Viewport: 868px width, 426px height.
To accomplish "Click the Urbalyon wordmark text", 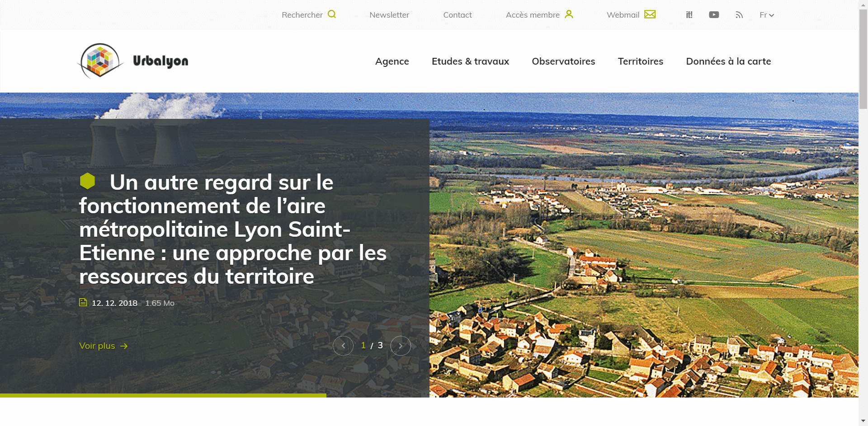I will coord(160,61).
